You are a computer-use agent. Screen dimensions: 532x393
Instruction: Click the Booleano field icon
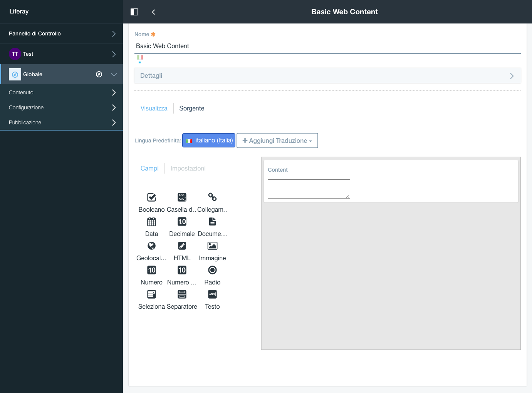[152, 197]
